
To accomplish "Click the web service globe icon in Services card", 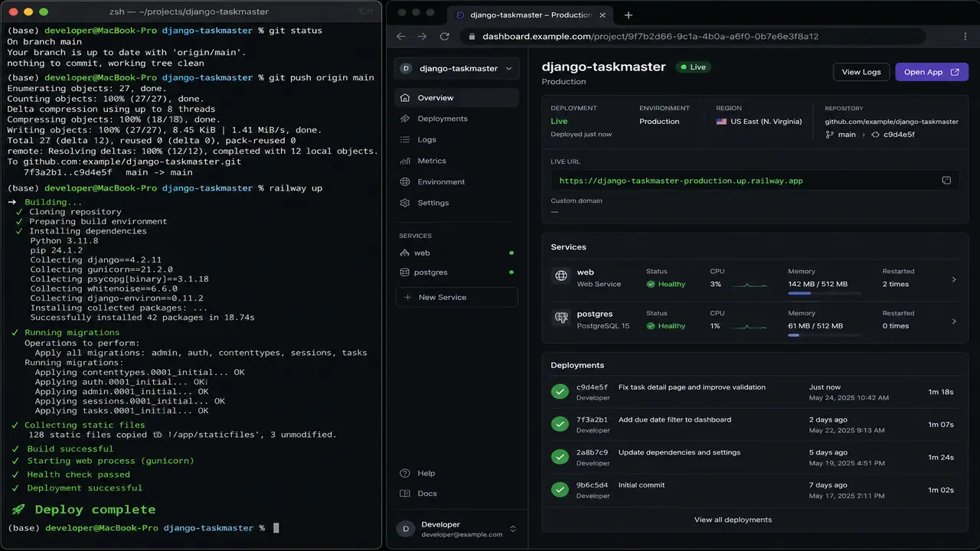I will (x=561, y=276).
